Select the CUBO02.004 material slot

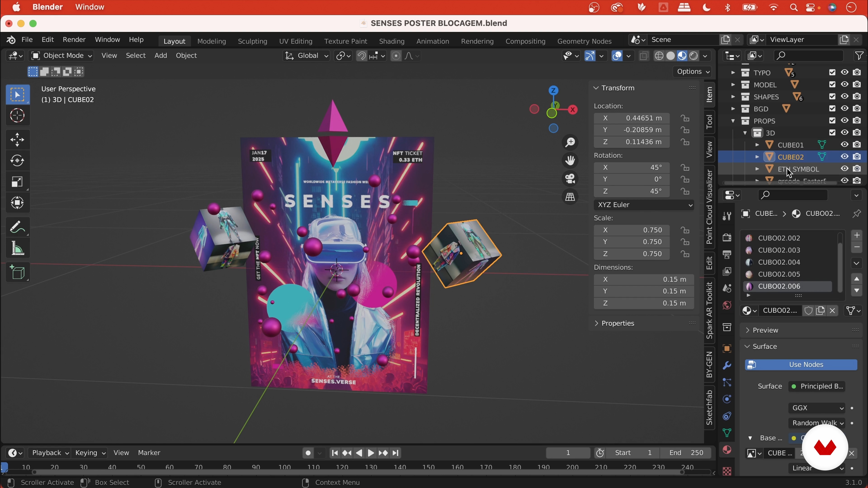[788, 262]
